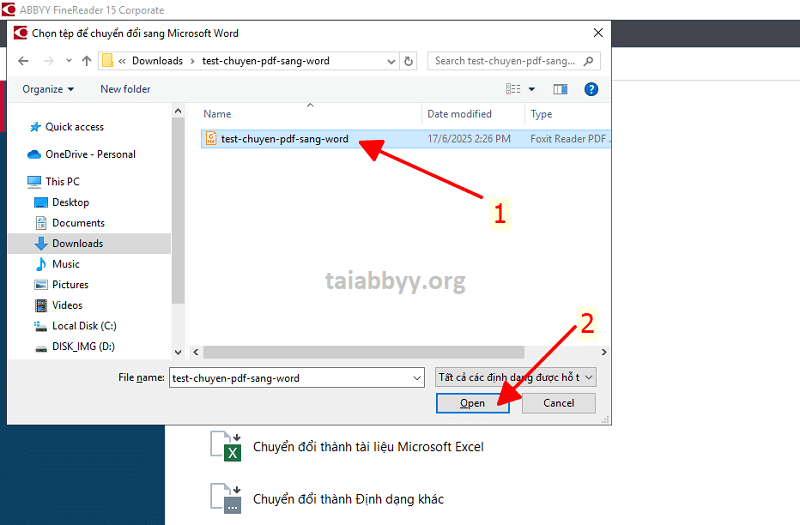Sort files by Date modified column
Image resolution: width=800 pixels, height=525 pixels.
(459, 114)
